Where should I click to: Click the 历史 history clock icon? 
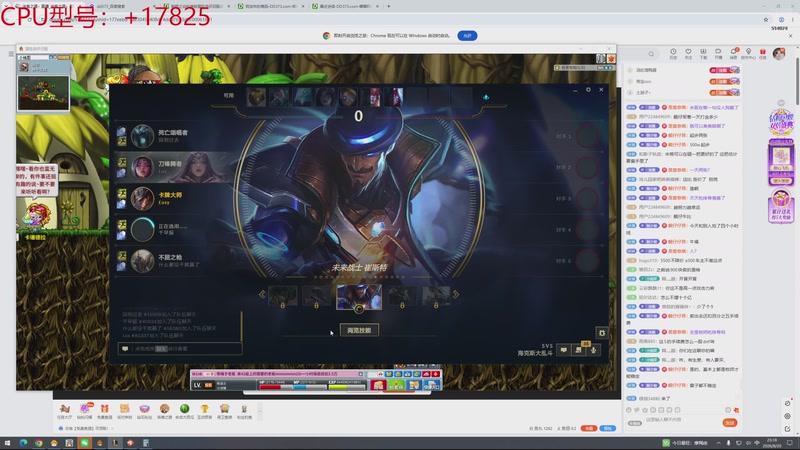click(673, 54)
